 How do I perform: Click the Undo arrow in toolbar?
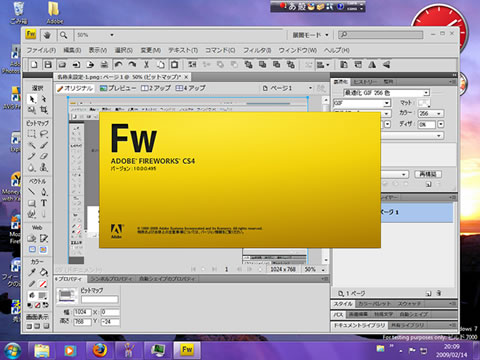pyautogui.click(x=118, y=65)
